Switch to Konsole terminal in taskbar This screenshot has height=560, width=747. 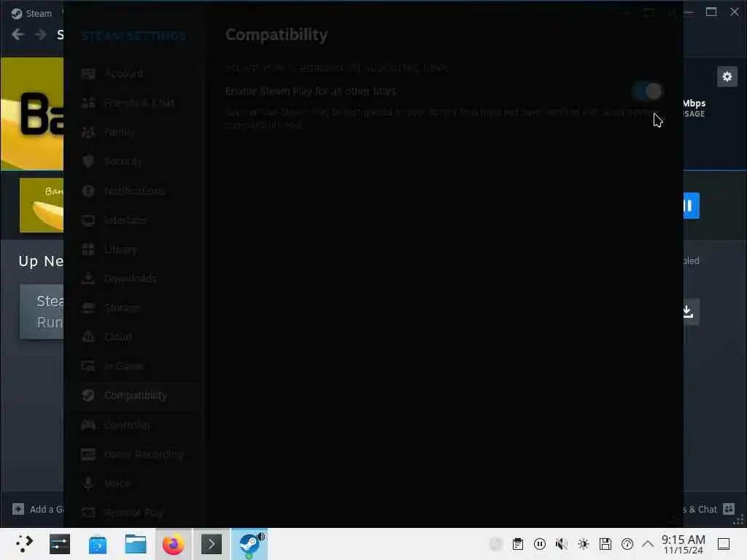211,544
